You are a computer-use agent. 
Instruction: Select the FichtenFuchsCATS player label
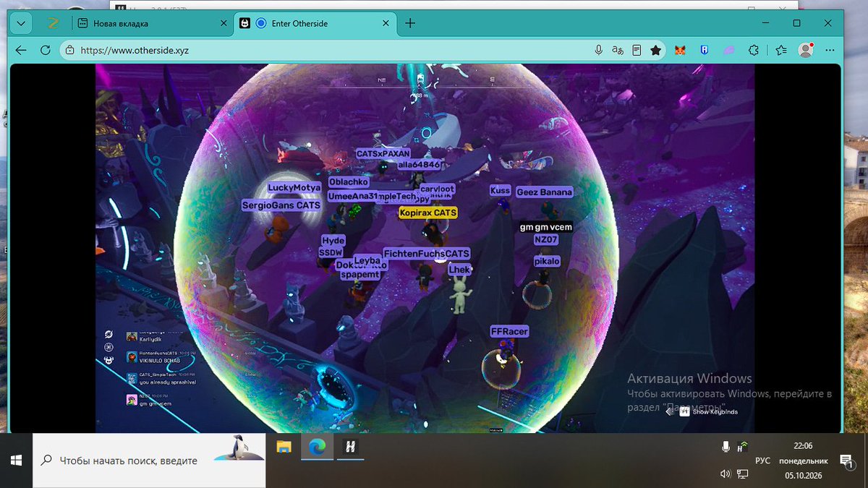click(427, 254)
